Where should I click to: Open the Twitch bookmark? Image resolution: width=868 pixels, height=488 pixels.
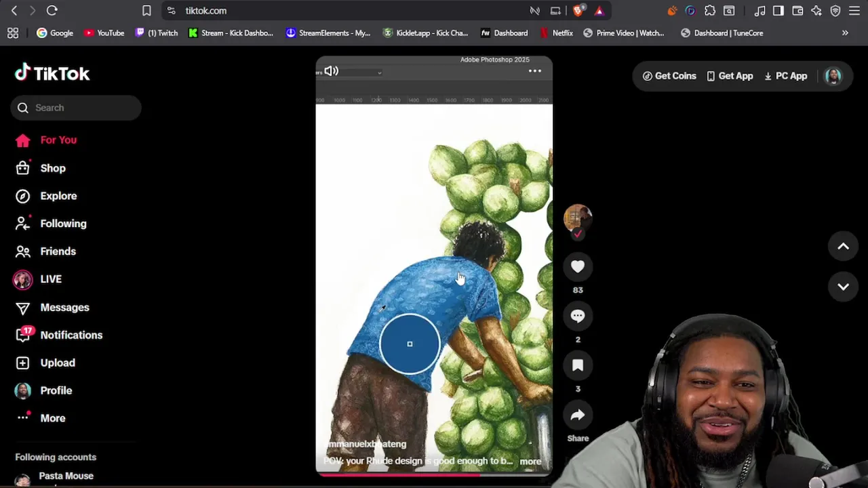click(157, 33)
